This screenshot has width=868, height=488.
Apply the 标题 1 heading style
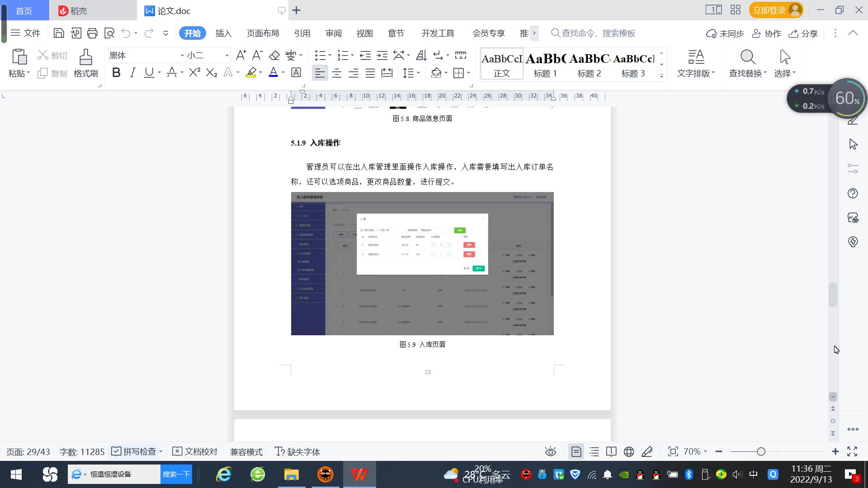545,65
